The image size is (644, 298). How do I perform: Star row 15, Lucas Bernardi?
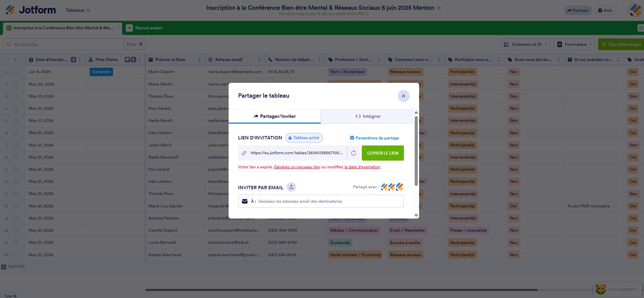pos(16,242)
